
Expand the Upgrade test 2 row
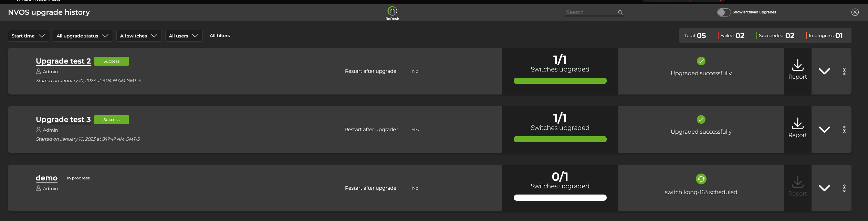point(824,71)
